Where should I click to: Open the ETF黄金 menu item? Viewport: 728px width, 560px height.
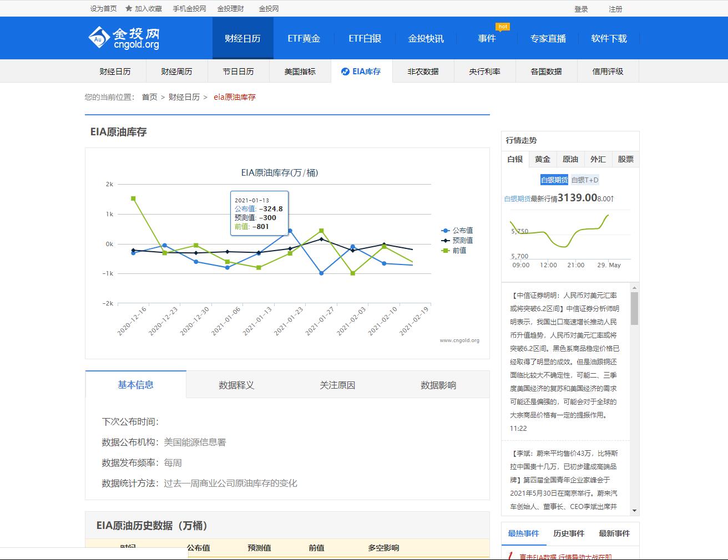tap(304, 38)
